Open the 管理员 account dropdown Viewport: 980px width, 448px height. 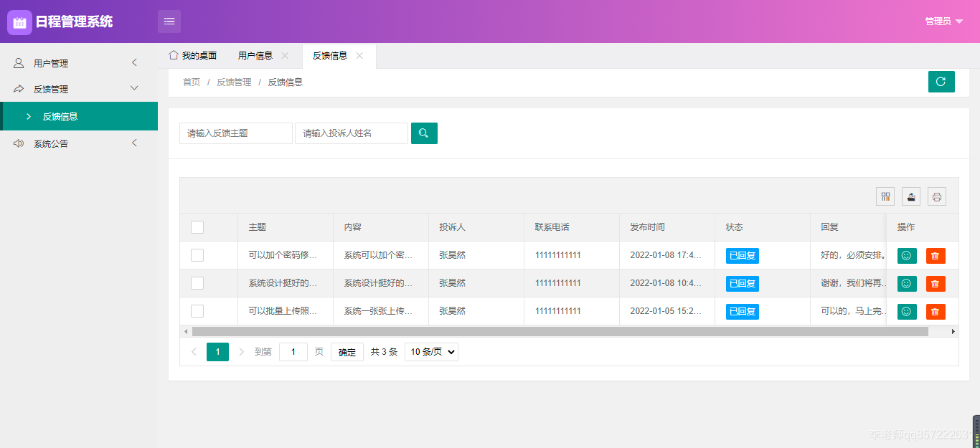(943, 22)
